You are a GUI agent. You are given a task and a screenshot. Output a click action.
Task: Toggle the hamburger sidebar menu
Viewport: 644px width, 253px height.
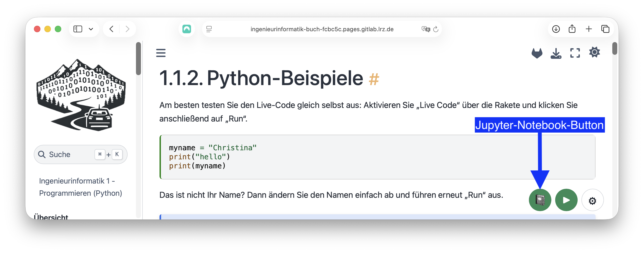(x=161, y=53)
